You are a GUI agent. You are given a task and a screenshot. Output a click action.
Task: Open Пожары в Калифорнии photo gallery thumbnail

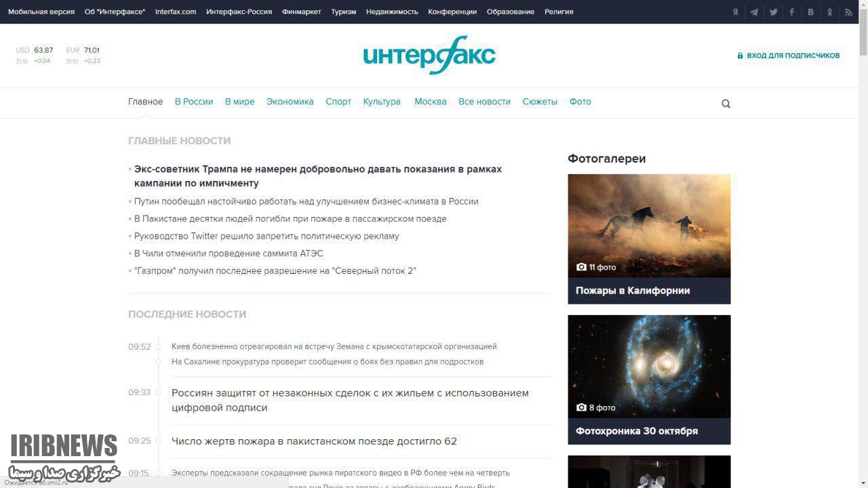[x=649, y=226]
